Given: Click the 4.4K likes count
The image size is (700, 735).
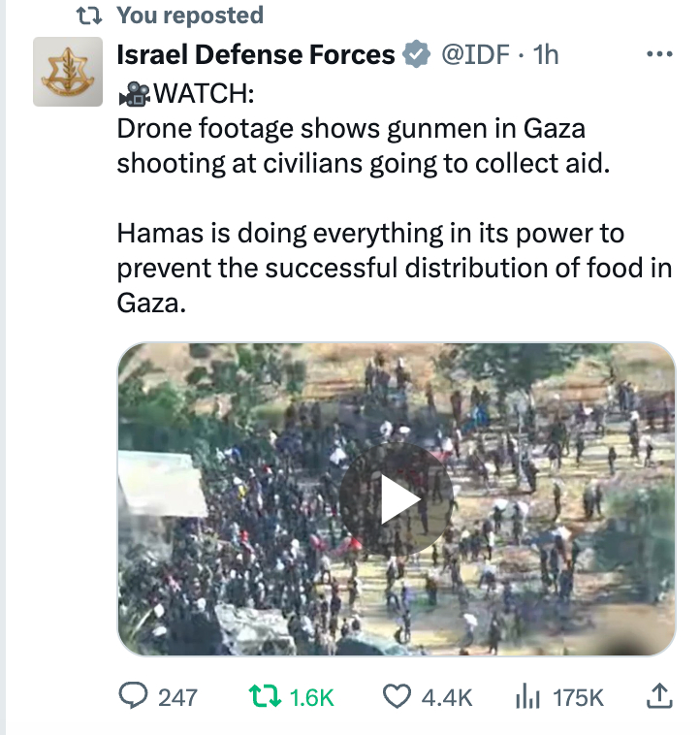Looking at the screenshot, I should 447,697.
